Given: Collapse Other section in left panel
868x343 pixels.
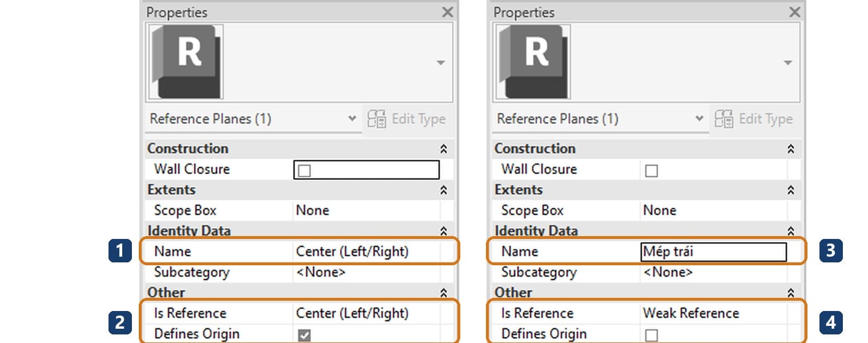Looking at the screenshot, I should click(x=444, y=293).
